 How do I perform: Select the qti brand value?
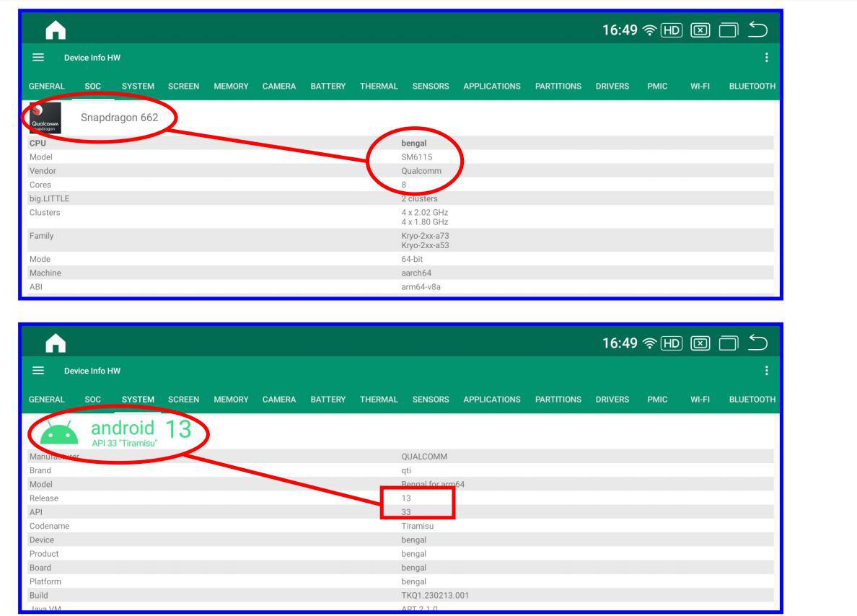pos(406,470)
